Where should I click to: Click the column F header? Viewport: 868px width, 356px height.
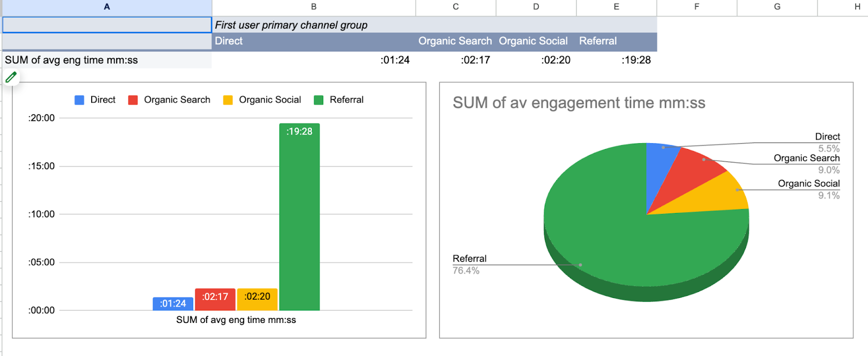pyautogui.click(x=697, y=7)
